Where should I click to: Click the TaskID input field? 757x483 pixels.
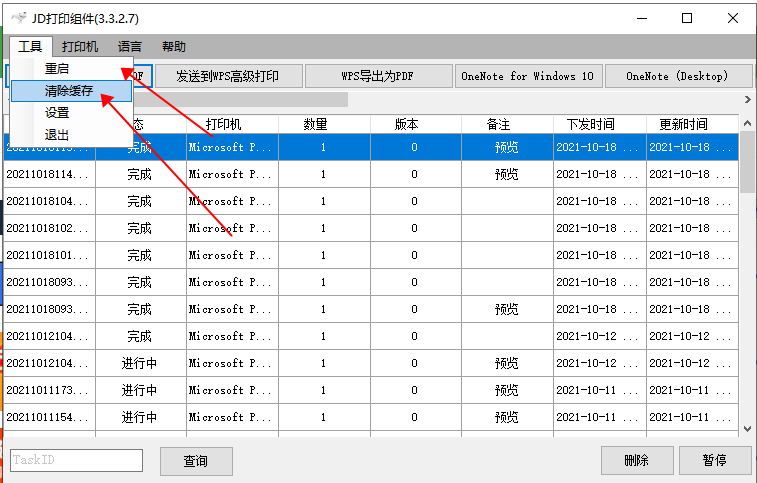76,460
